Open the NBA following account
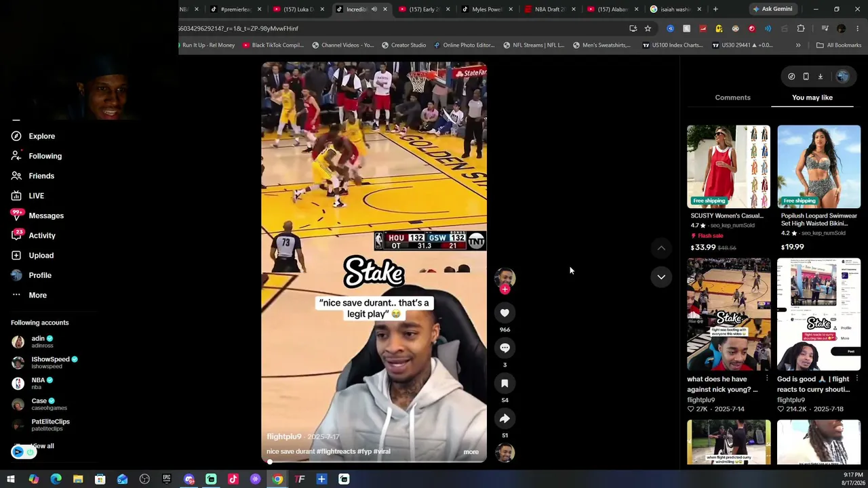 tap(33, 383)
